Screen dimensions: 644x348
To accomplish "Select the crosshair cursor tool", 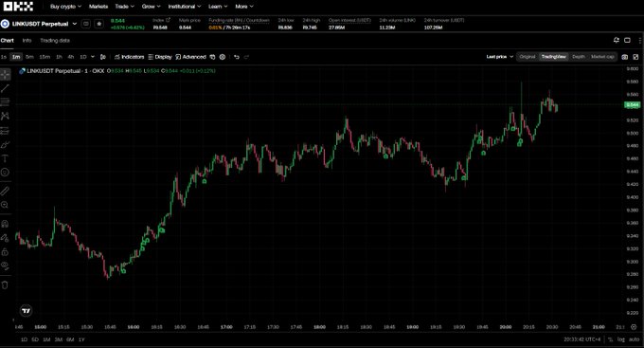I will pos(5,75).
